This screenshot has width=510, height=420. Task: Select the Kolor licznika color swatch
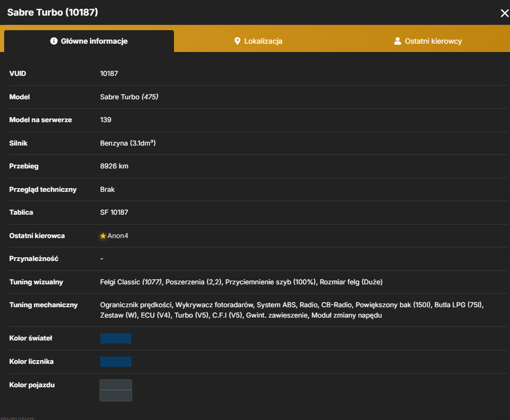pyautogui.click(x=116, y=362)
